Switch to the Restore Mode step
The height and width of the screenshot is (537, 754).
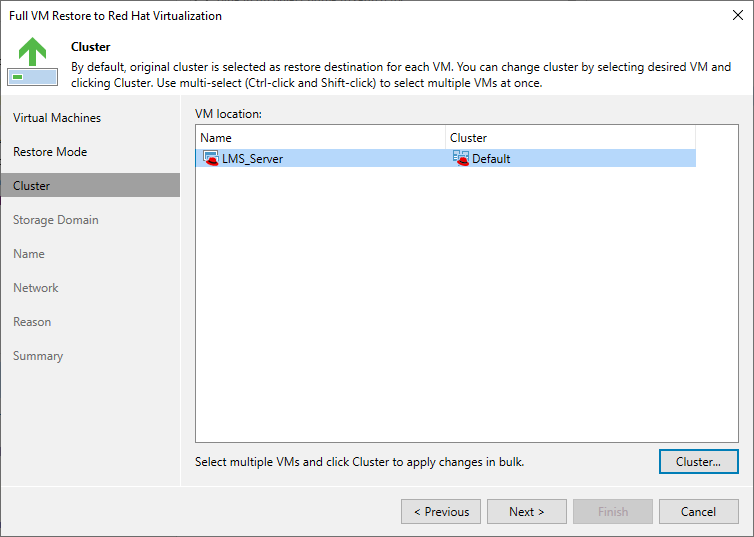click(x=50, y=152)
